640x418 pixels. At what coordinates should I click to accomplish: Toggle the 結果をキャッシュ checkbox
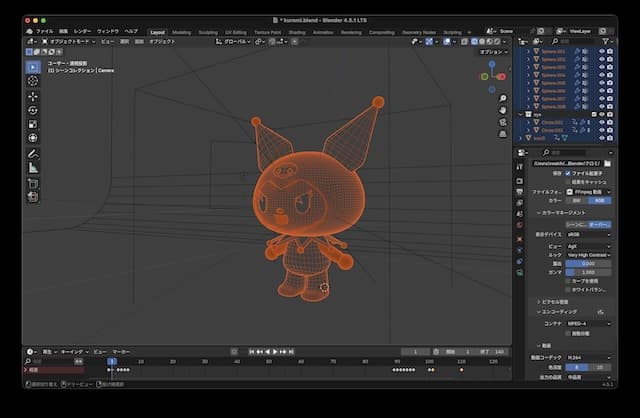click(x=568, y=182)
